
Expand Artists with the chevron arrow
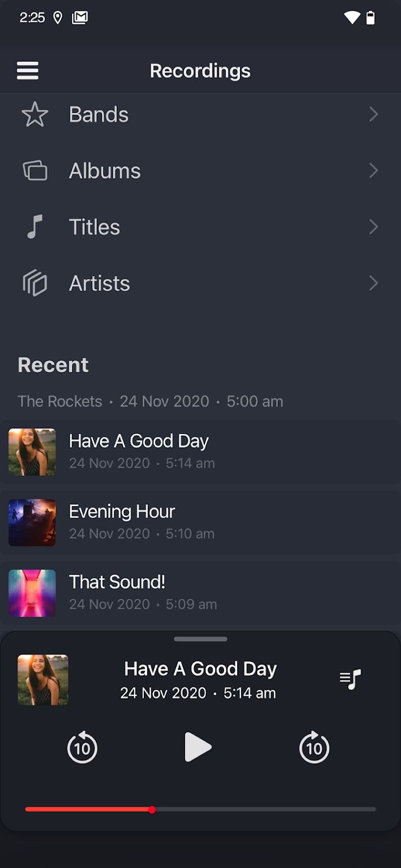coord(374,283)
